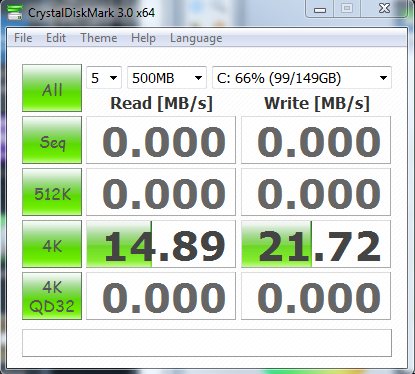Click the 4K QD32 read result 0.000
This screenshot has height=374, width=415.
161,296
